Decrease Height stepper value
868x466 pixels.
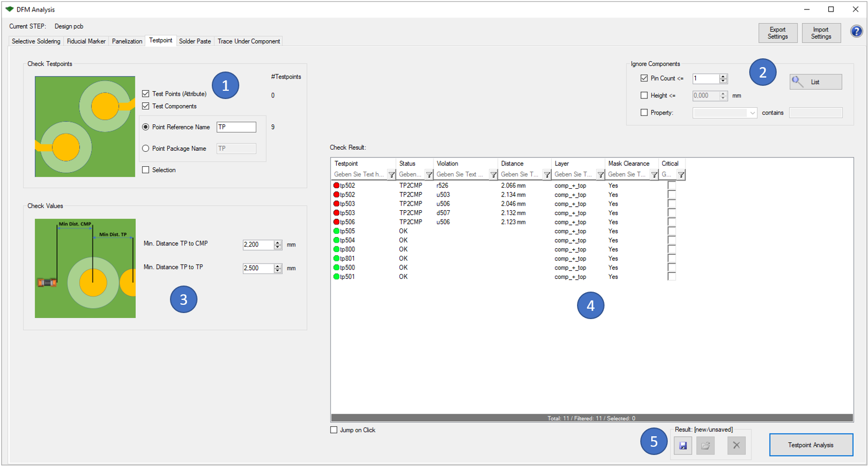pyautogui.click(x=723, y=98)
